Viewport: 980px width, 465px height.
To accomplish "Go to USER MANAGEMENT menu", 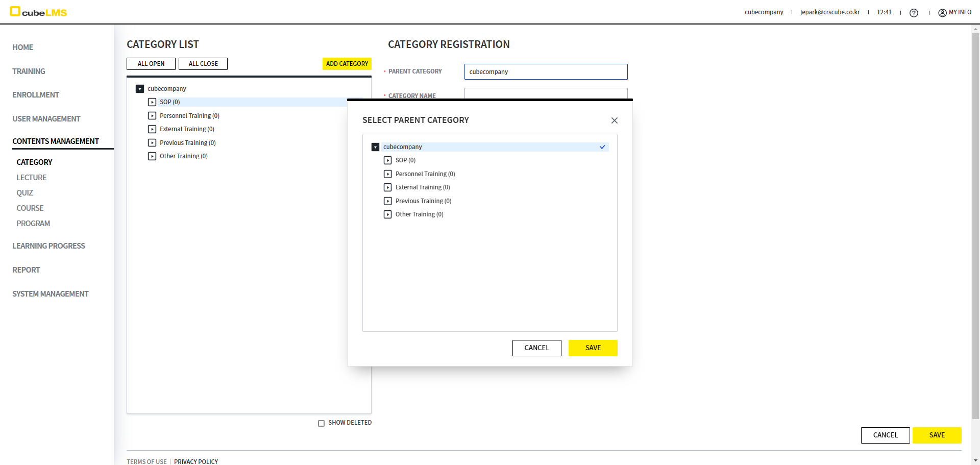I will tap(46, 119).
